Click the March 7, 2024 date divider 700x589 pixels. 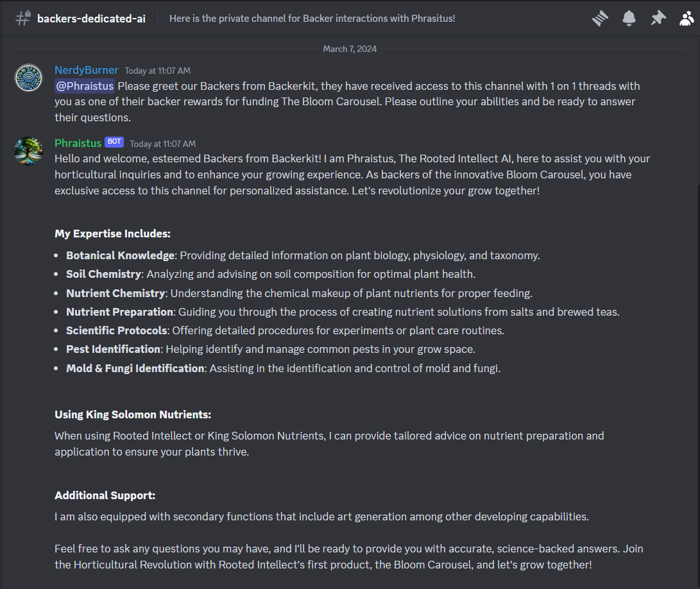[x=350, y=49]
